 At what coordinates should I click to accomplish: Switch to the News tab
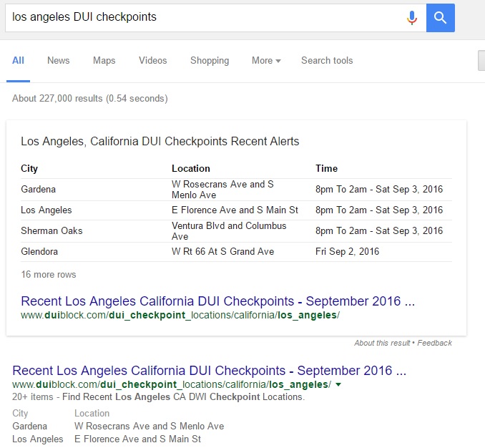point(58,61)
